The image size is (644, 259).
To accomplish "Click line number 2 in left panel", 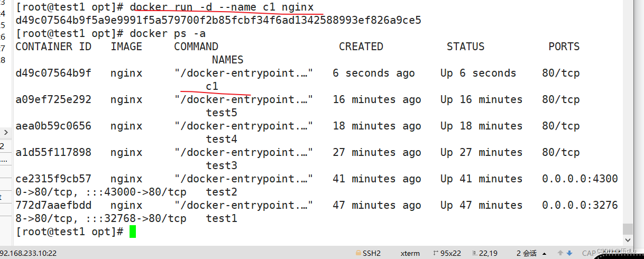I will (2, 146).
